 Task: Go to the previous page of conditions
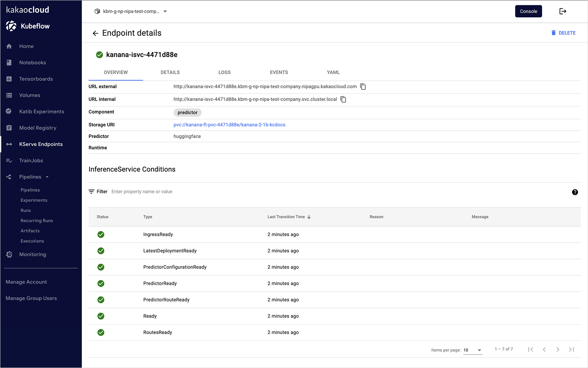tap(544, 350)
